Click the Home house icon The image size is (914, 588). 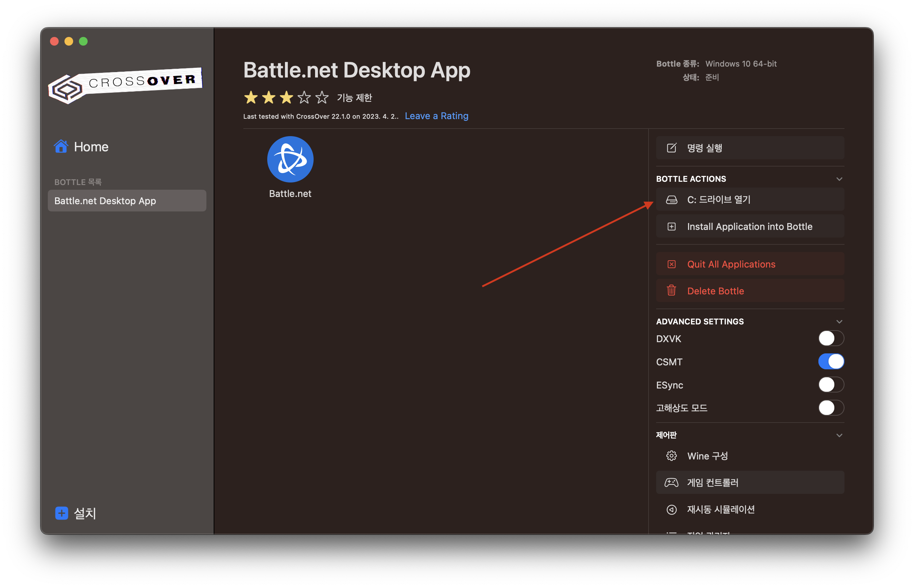pos(61,146)
